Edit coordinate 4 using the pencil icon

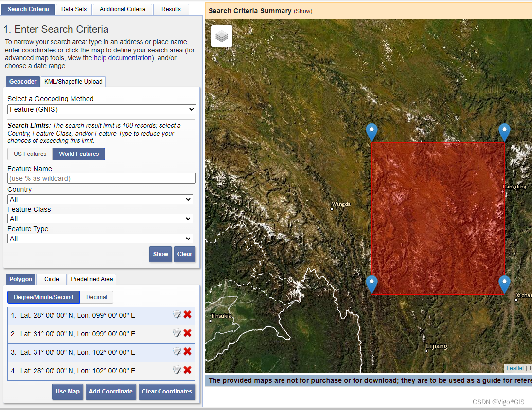pyautogui.click(x=177, y=370)
